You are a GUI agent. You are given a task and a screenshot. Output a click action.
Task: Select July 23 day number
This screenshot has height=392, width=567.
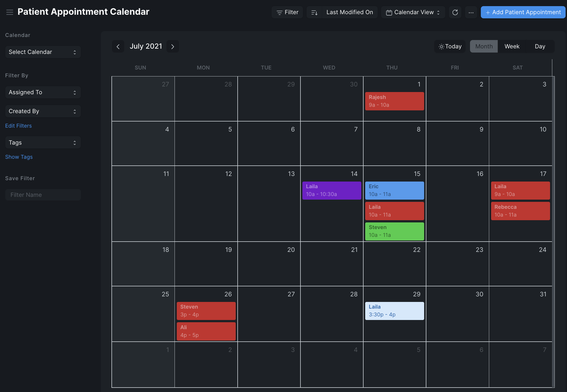pyautogui.click(x=479, y=250)
